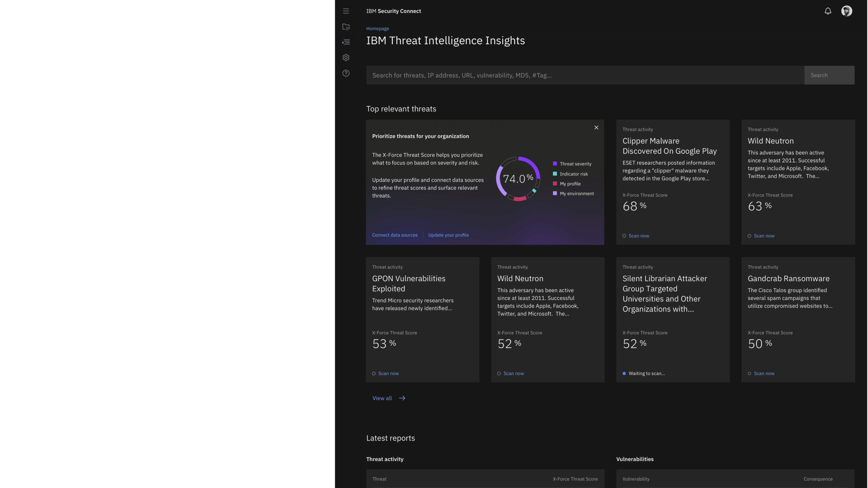Open Silent Librarian Attacker Group card title
Screen dimensions: 868x488
coord(665,294)
